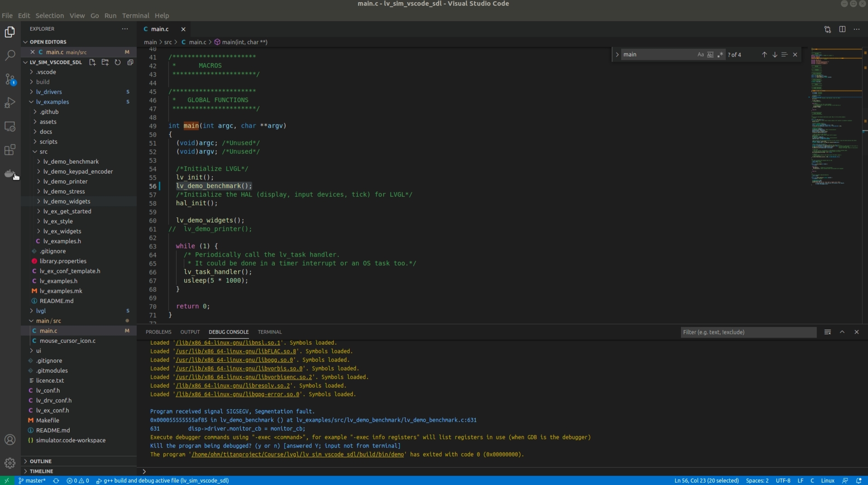Screen dimensions: 868x485
Task: Open the Extensions view
Action: pos(10,150)
